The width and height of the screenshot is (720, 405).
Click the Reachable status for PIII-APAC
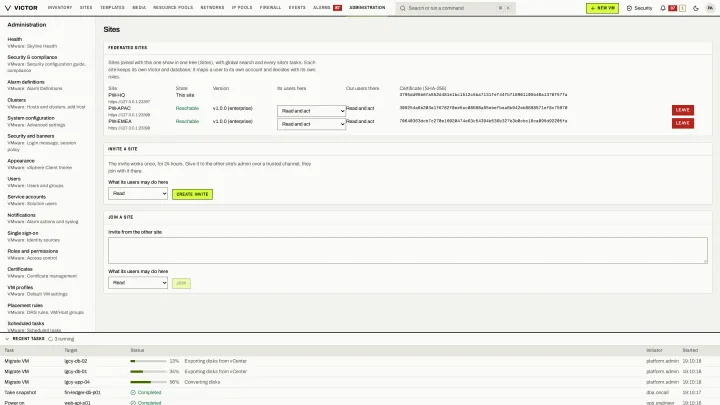(x=187, y=108)
